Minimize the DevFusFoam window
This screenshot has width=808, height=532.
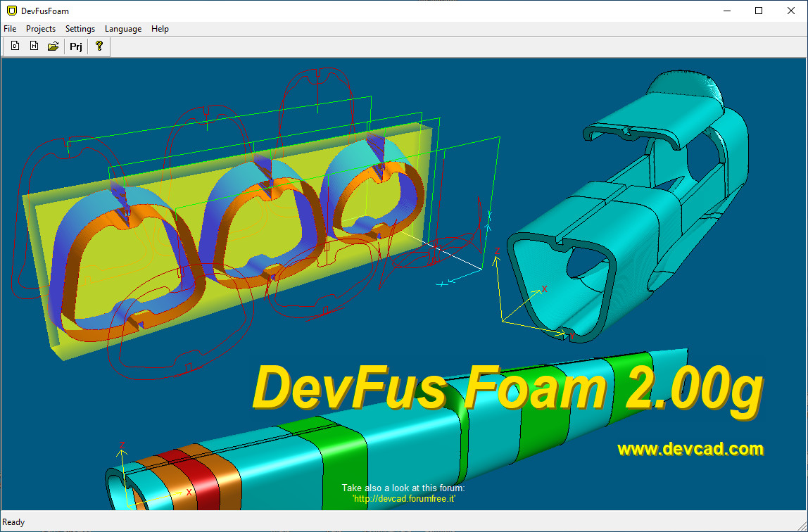pos(726,11)
